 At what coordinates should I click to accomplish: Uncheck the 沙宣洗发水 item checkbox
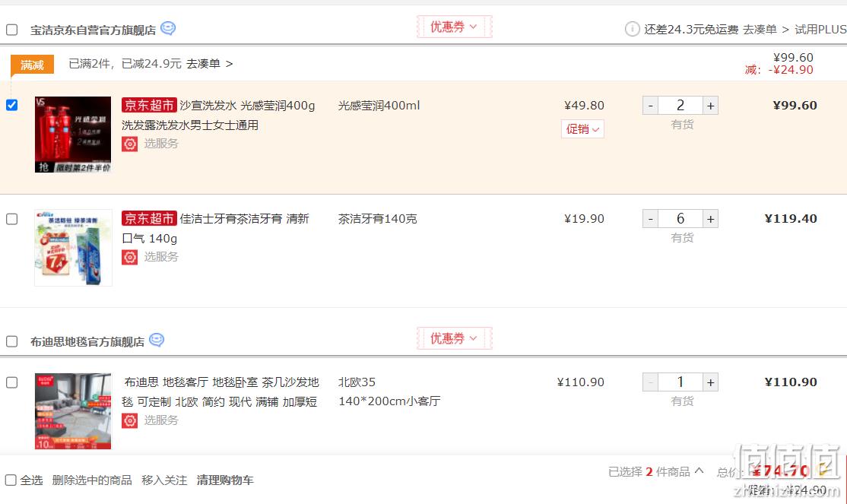click(12, 105)
